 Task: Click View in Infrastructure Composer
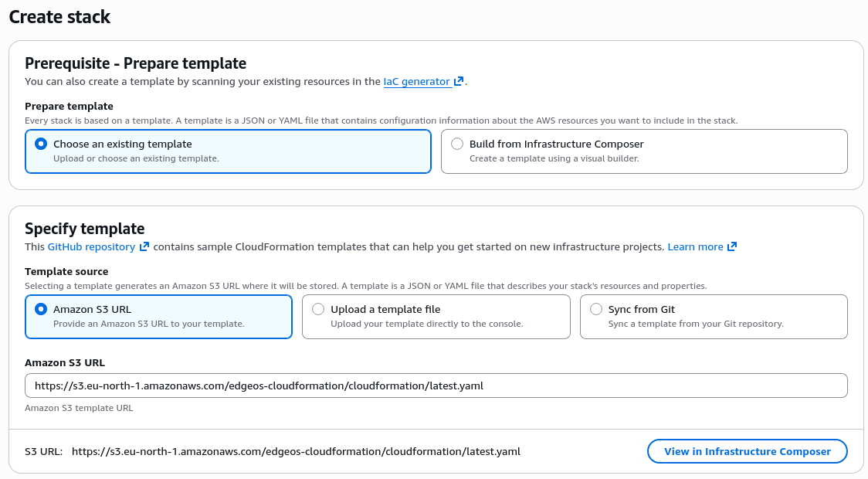(746, 451)
